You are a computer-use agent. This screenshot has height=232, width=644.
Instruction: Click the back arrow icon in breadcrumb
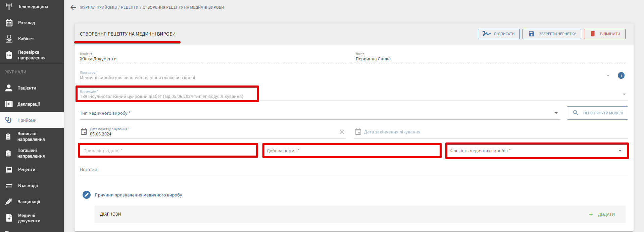[73, 7]
